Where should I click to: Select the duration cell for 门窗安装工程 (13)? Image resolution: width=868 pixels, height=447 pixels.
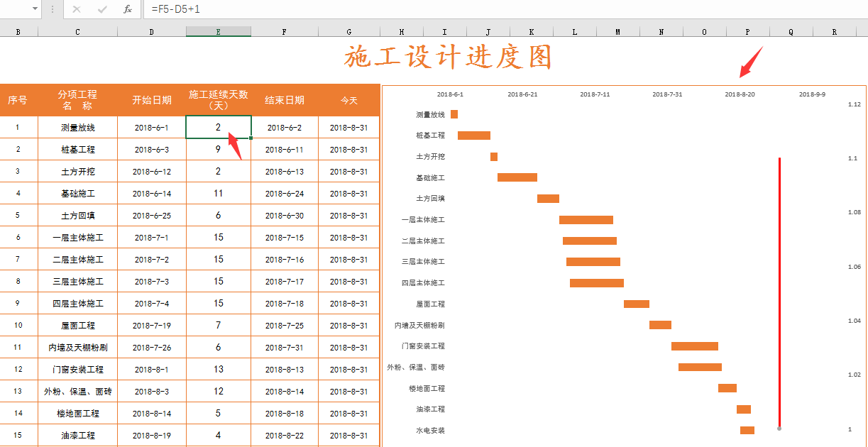pos(219,370)
